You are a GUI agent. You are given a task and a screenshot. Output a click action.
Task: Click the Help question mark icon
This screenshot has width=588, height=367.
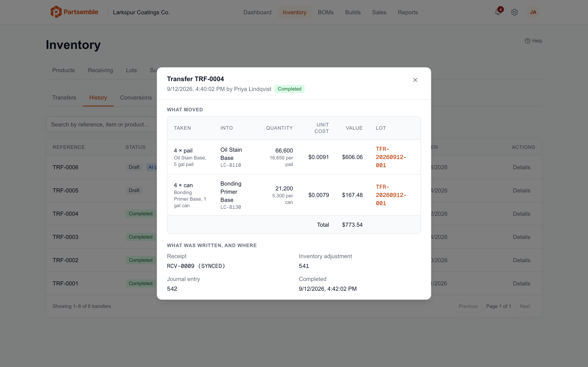(x=527, y=41)
